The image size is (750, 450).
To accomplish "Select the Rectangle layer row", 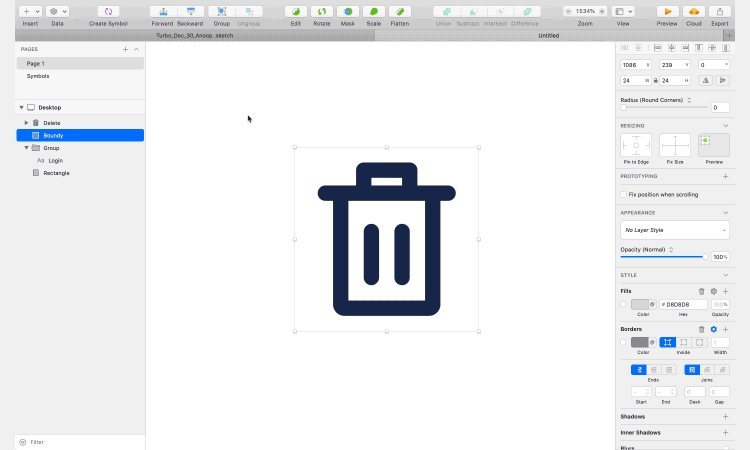I will point(80,173).
